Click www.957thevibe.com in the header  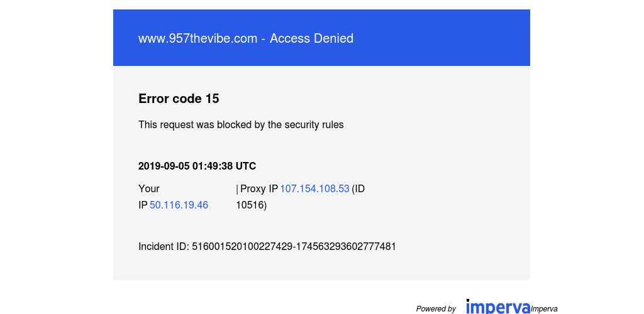click(197, 38)
